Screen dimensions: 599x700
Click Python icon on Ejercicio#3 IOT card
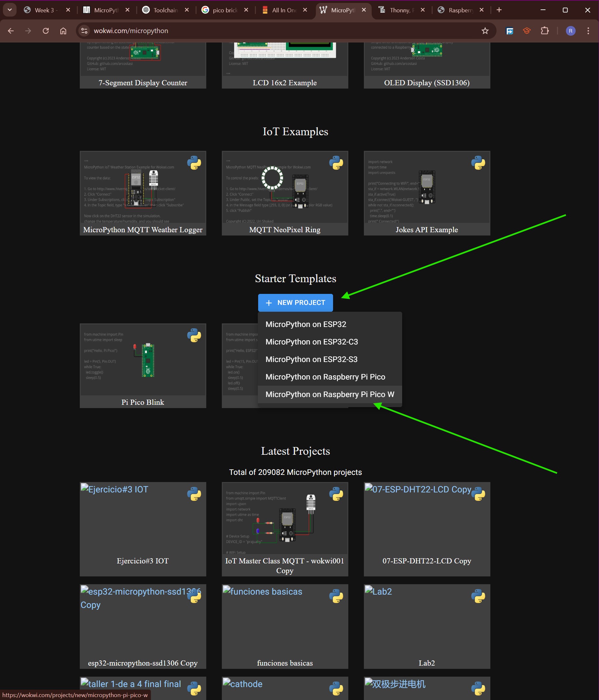[194, 494]
